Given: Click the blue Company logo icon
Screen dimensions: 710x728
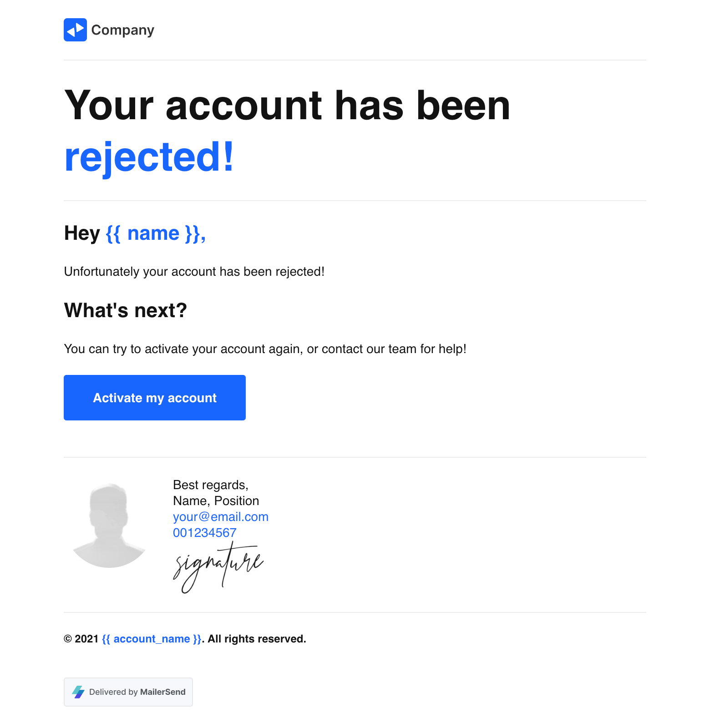Looking at the screenshot, I should click(x=75, y=30).
